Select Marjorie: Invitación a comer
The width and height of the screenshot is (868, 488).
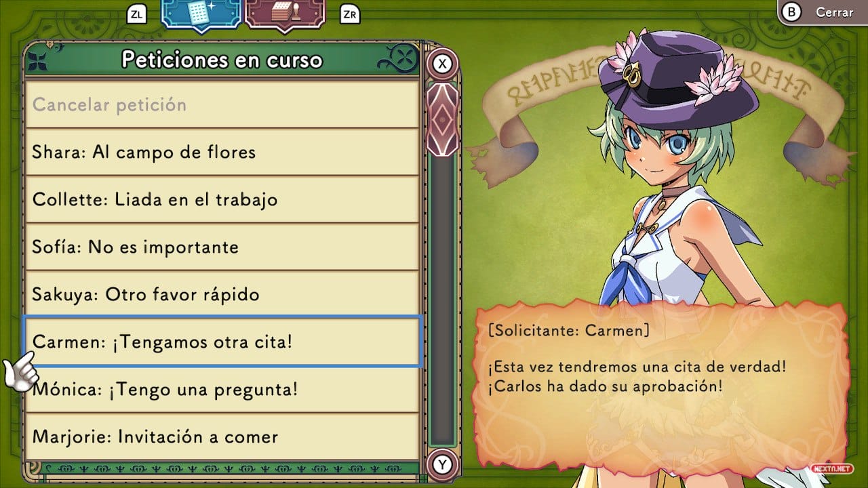(x=222, y=436)
